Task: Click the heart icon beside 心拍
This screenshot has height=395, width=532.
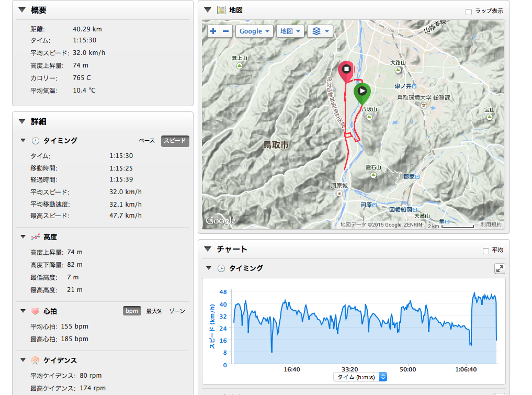Action: coord(36,311)
